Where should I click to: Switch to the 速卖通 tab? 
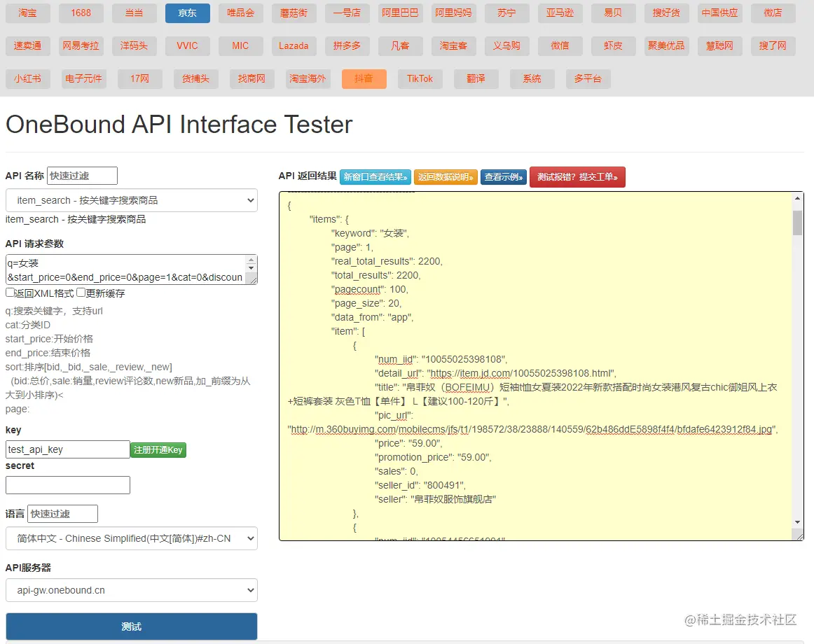[x=27, y=45]
